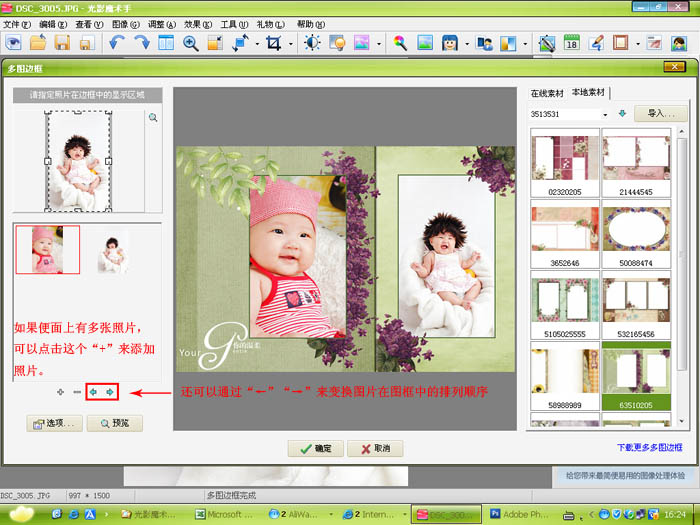
Task: Select frame thumbnail 58988989
Action: [x=565, y=376]
